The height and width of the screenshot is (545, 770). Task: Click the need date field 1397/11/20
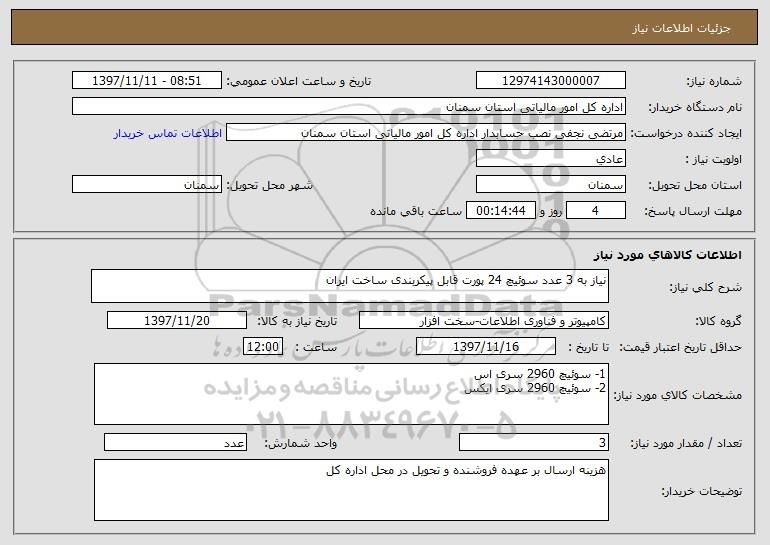(177, 321)
